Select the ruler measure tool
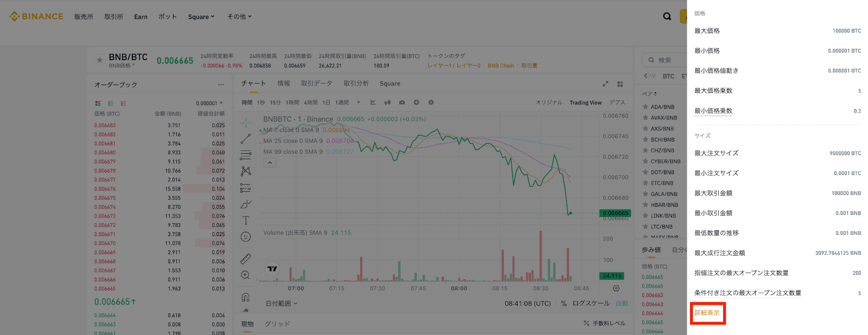This screenshot has height=335, width=868. (246, 258)
